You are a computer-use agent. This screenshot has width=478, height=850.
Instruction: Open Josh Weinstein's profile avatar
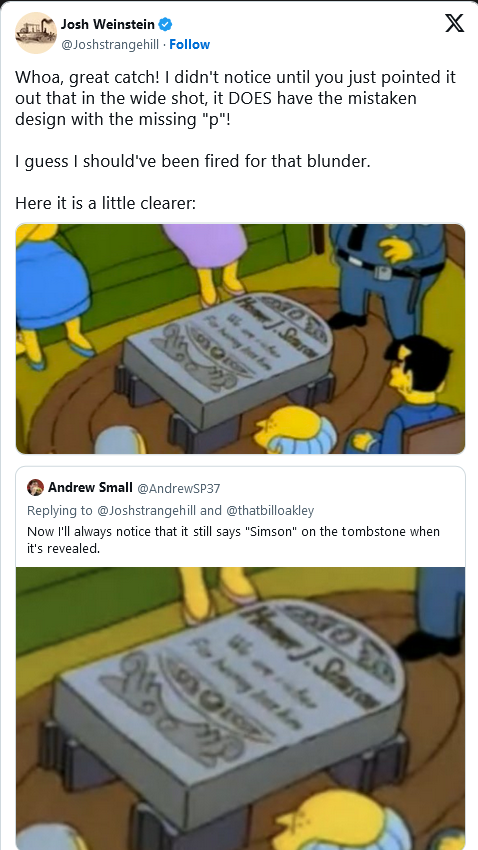tap(36, 33)
